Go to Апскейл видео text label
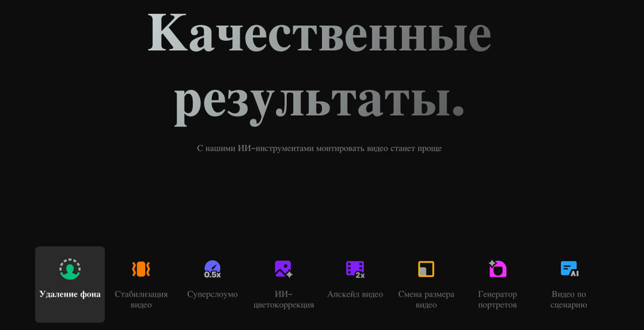 coord(355,294)
